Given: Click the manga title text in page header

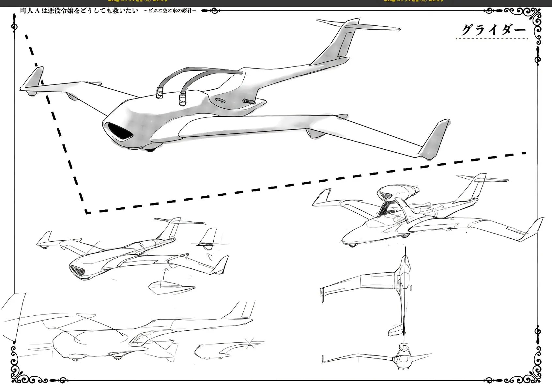Looking at the screenshot, I should click(108, 11).
